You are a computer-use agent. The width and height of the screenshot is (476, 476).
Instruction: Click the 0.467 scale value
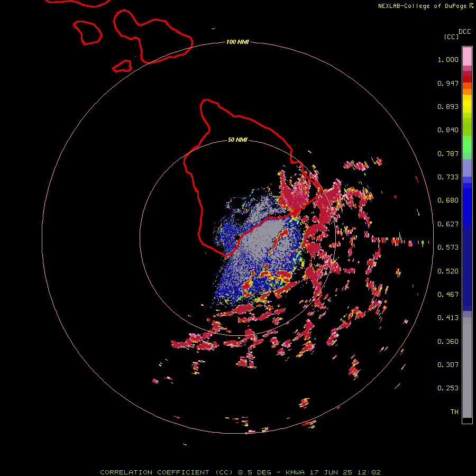(448, 295)
